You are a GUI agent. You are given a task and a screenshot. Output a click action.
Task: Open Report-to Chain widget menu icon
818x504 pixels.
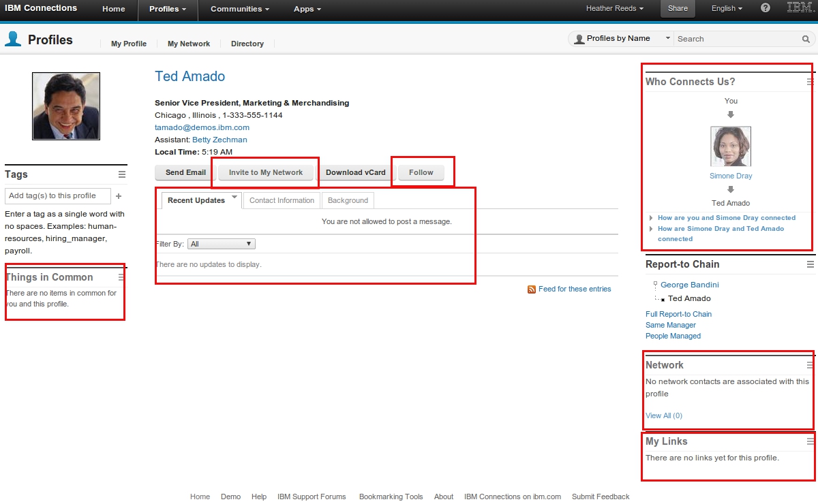pyautogui.click(x=811, y=264)
